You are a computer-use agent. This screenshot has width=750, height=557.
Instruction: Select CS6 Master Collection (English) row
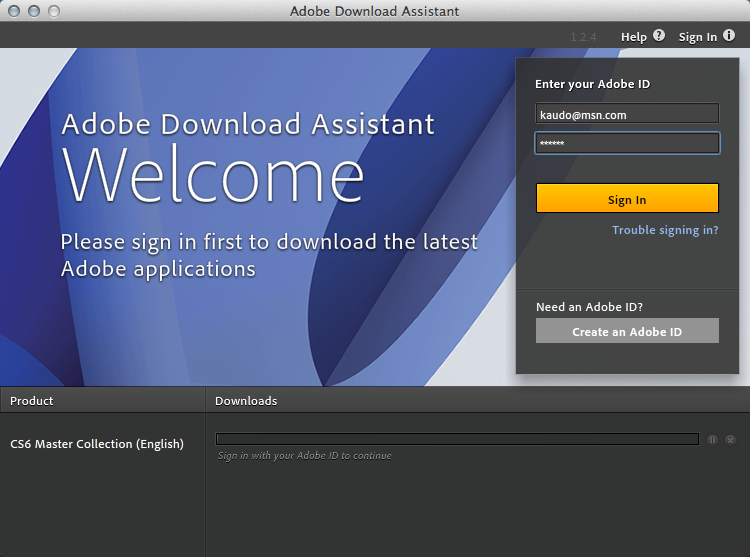pos(97,444)
